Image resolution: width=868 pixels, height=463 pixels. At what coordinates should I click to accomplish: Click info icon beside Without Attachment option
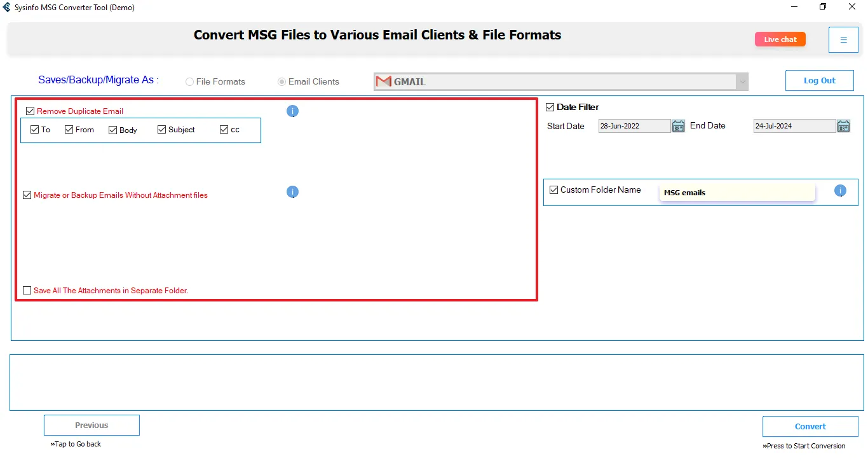click(292, 192)
